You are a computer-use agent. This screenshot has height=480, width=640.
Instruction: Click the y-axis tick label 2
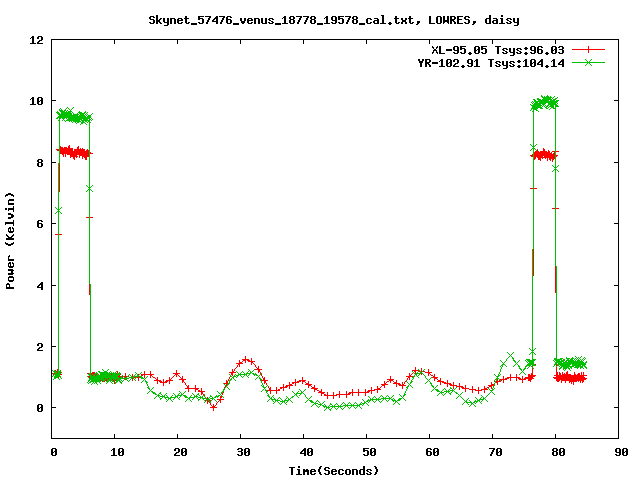click(x=40, y=347)
